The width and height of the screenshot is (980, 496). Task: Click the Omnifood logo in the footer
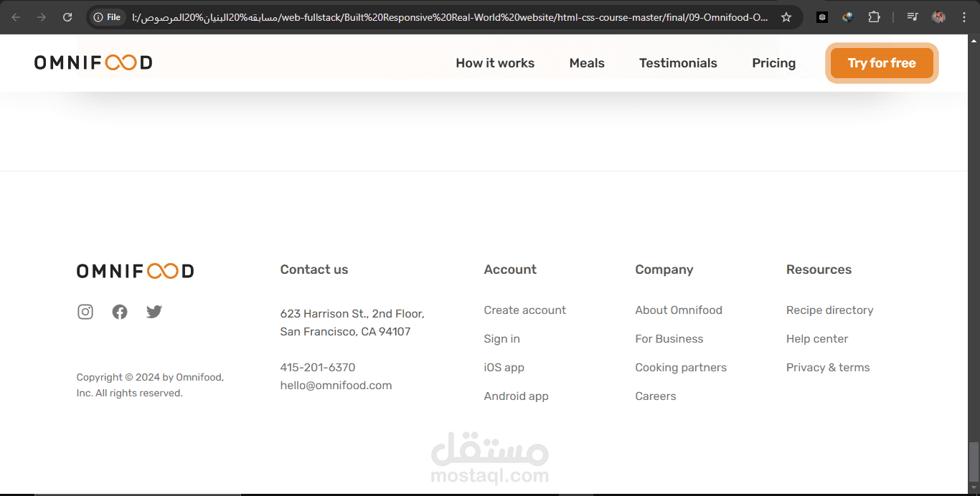click(135, 271)
